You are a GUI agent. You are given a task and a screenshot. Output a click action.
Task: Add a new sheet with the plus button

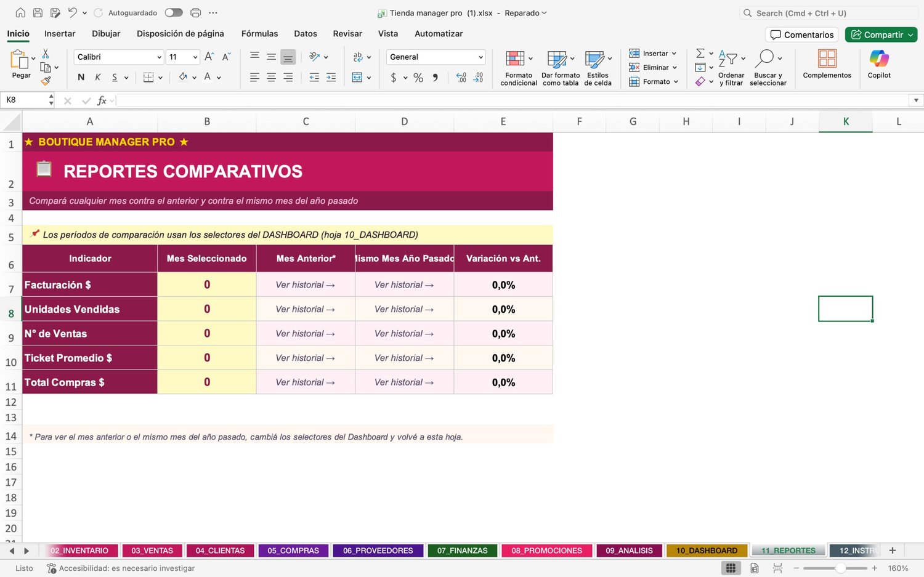892,551
